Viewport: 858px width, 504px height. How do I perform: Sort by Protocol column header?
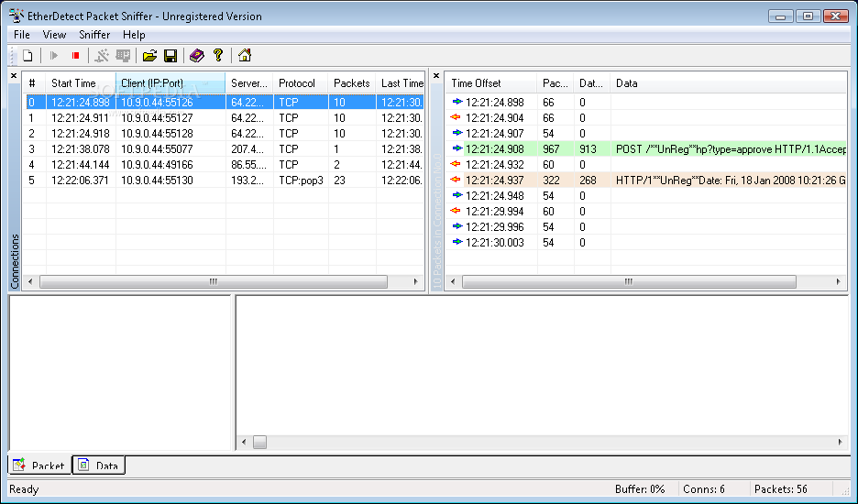301,83
